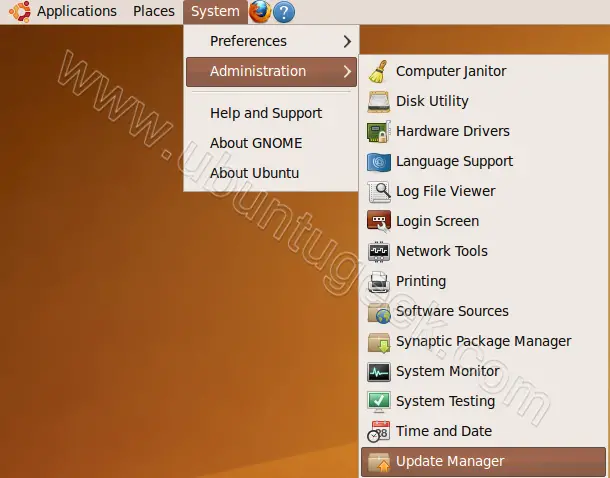Click the Time and Date calendar icon

click(379, 431)
